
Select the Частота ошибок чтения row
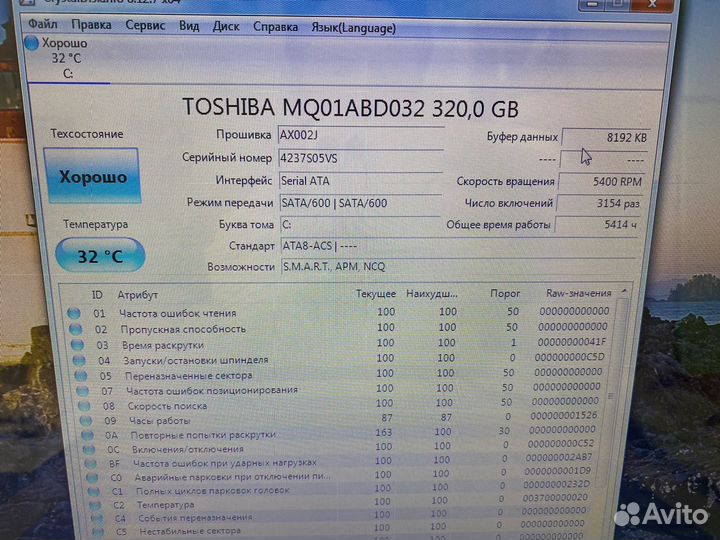342,313
